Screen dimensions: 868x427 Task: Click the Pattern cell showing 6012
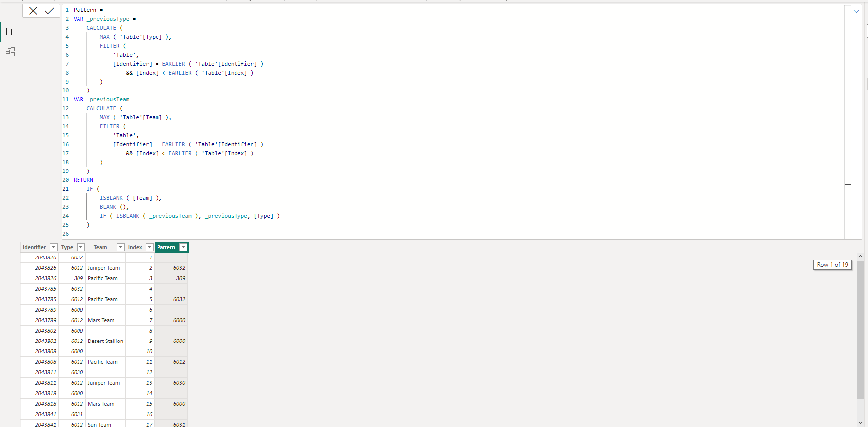pos(171,362)
